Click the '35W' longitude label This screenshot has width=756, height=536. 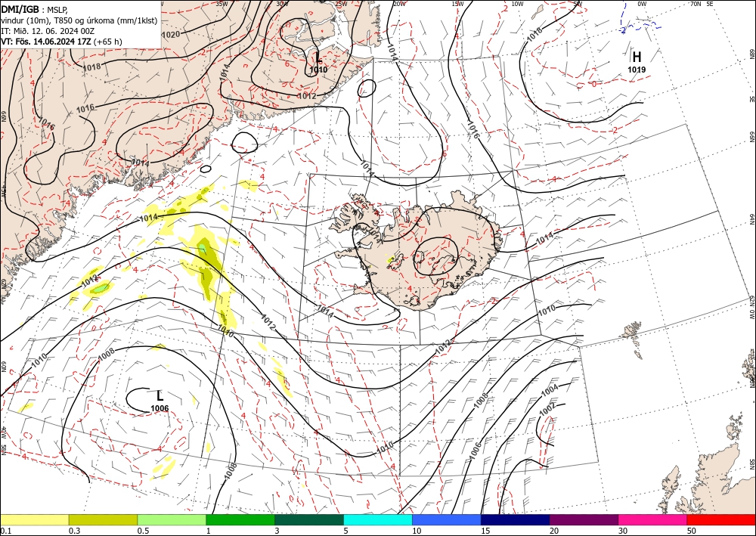(x=222, y=3)
